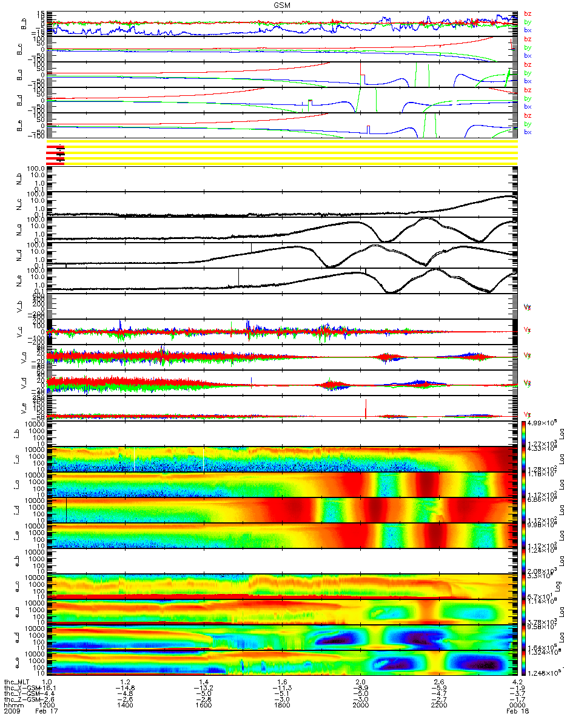Screen dimensions: 564x728
Task: Click the V_b velocity axis label
Action: click(x=18, y=306)
